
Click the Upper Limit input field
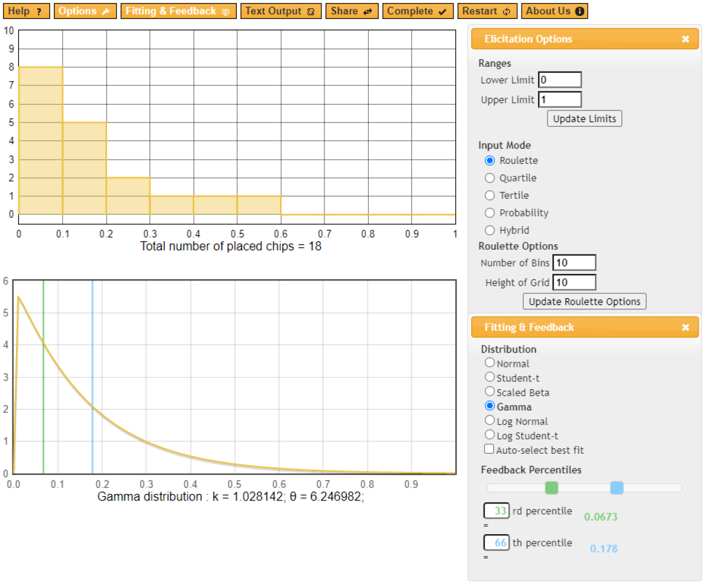click(x=559, y=99)
